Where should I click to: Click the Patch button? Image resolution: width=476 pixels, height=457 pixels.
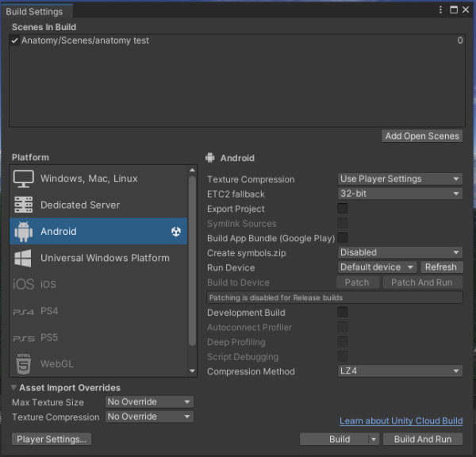[x=358, y=282]
